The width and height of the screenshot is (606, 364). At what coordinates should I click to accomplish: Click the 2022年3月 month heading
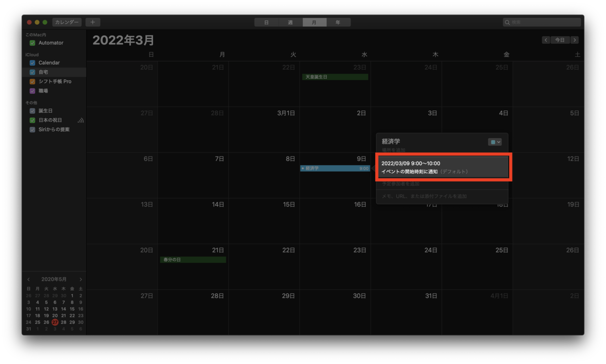(123, 40)
